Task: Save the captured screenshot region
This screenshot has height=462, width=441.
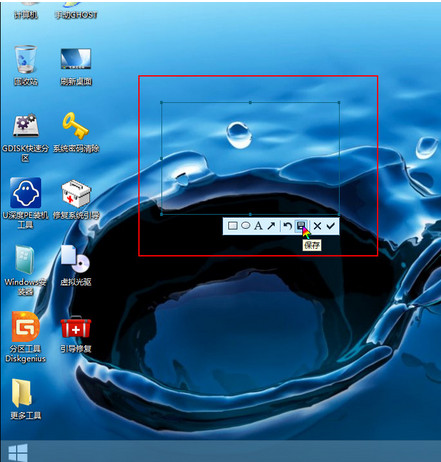Action: click(301, 226)
